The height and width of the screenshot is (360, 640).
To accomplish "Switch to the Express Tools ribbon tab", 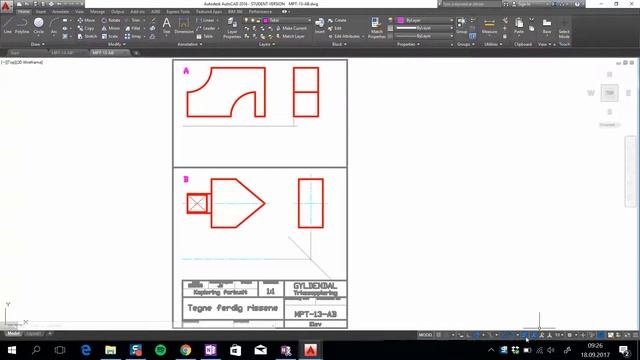I will tap(178, 12).
